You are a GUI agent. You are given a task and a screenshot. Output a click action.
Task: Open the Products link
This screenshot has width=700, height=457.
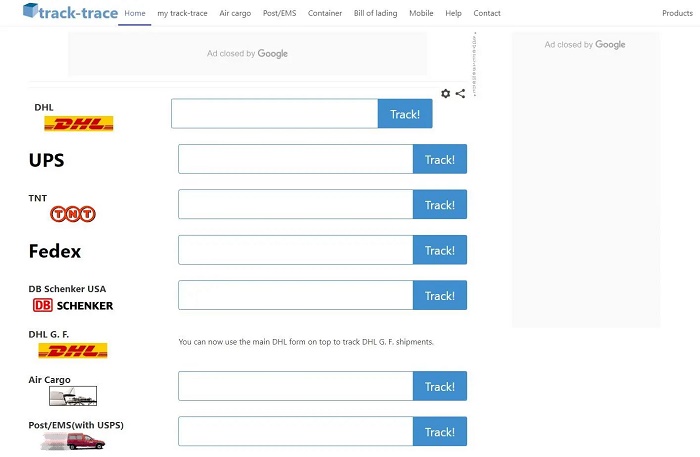(677, 13)
